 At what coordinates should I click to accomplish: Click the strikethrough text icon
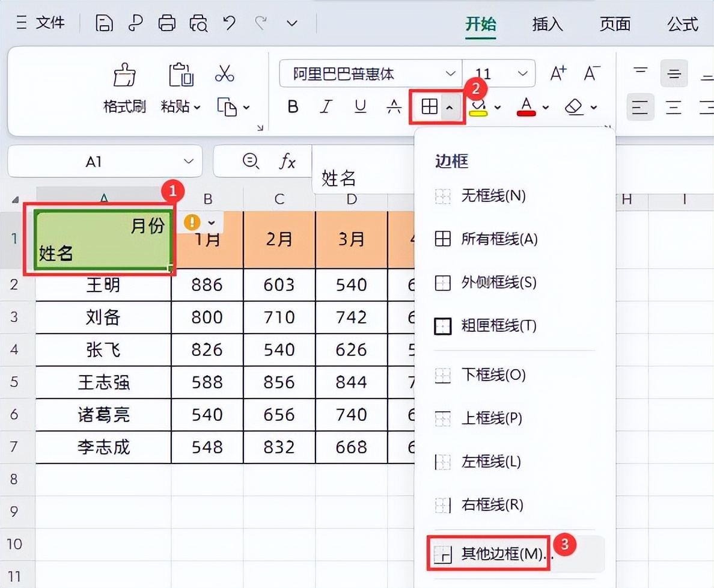[394, 107]
